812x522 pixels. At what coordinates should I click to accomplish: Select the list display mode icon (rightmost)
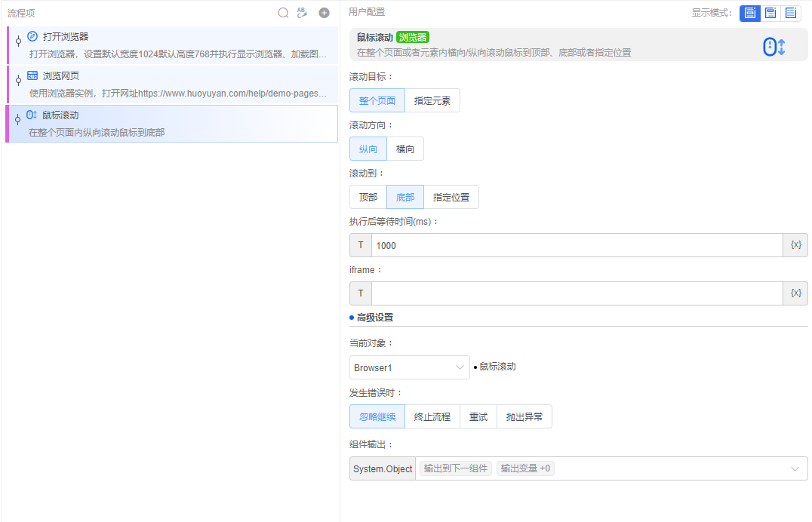789,13
